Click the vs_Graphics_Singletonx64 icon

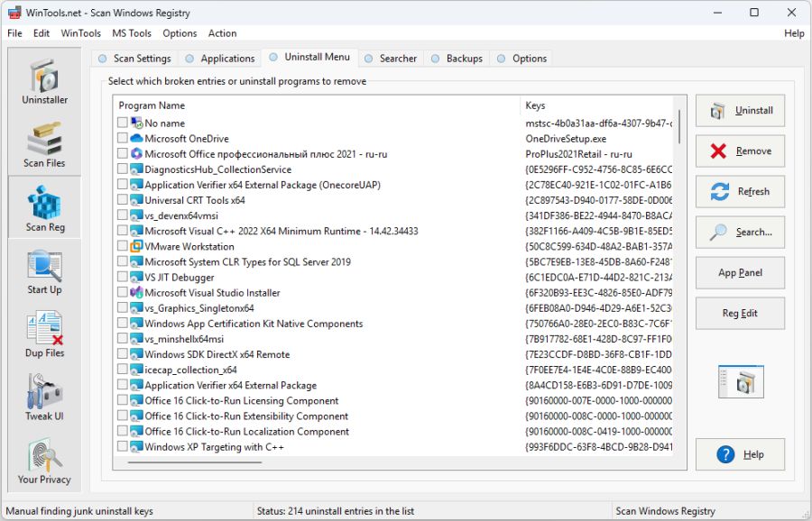tap(136, 308)
